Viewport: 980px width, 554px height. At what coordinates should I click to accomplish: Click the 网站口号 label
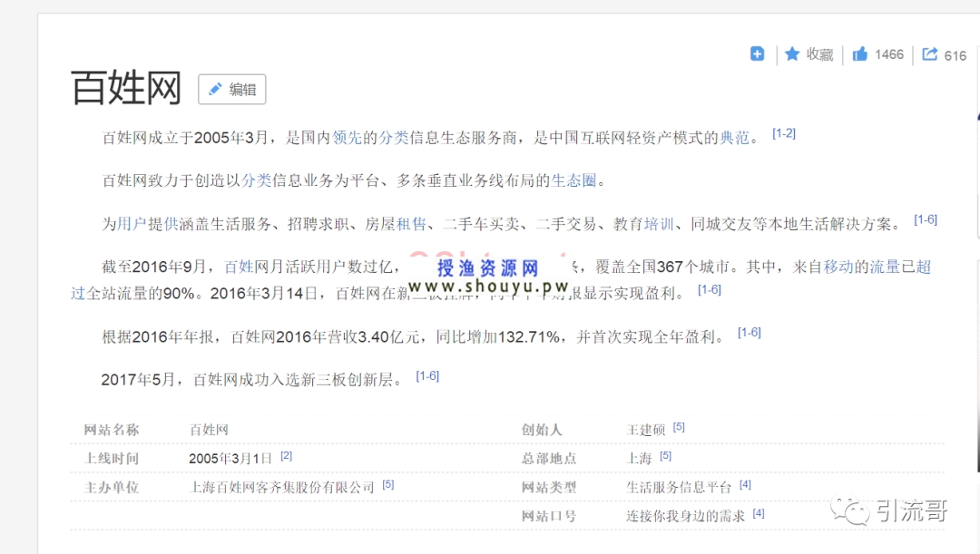[x=549, y=516]
